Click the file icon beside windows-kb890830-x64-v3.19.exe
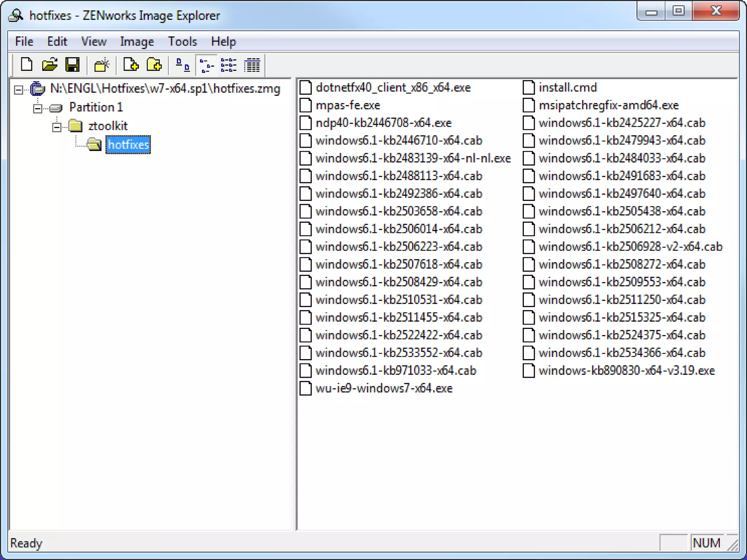 (529, 371)
